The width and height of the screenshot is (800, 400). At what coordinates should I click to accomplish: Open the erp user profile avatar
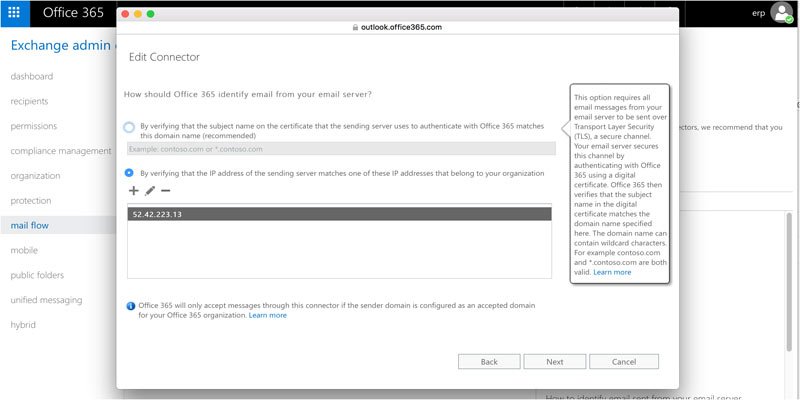pyautogui.click(x=781, y=13)
